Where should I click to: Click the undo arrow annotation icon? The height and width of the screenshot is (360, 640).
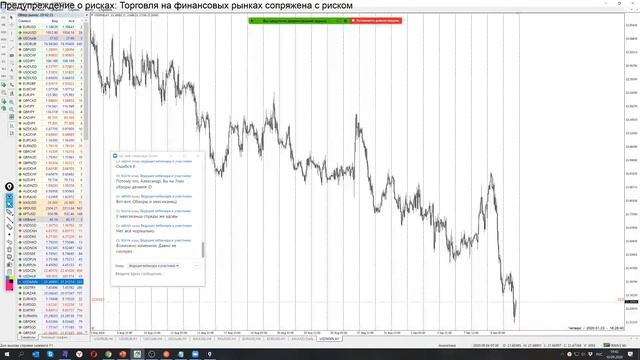pos(9,242)
